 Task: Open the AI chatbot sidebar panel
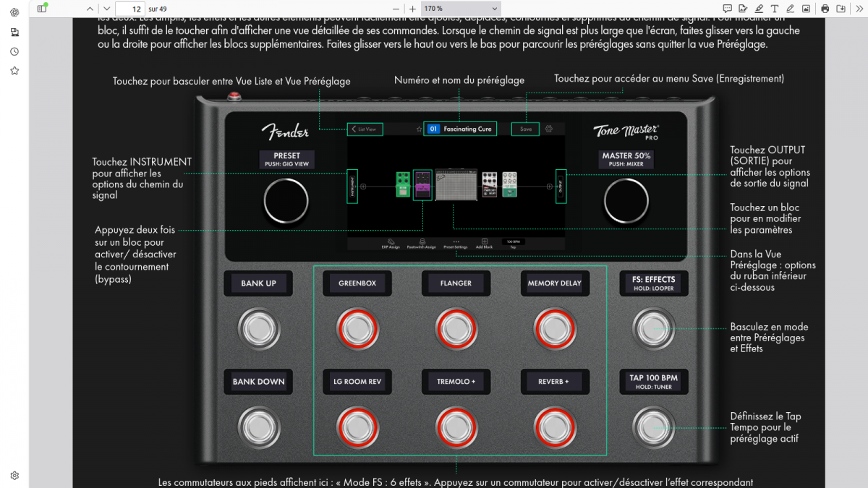[14, 12]
